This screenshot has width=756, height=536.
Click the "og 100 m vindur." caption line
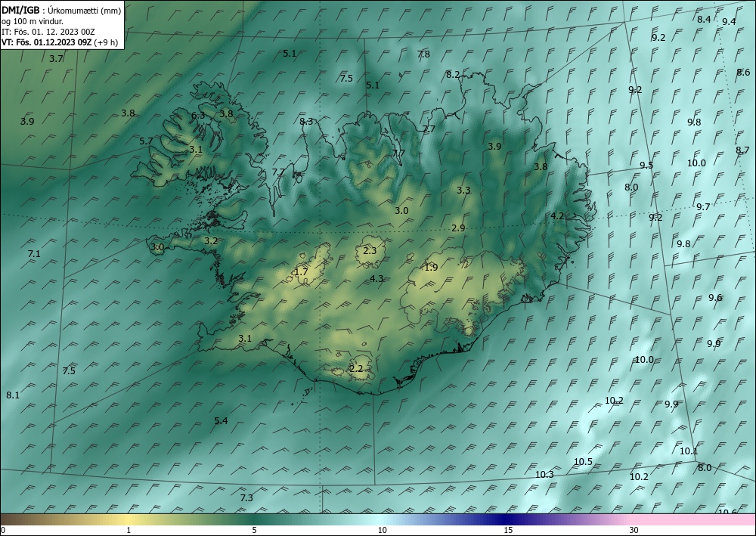pos(33,21)
